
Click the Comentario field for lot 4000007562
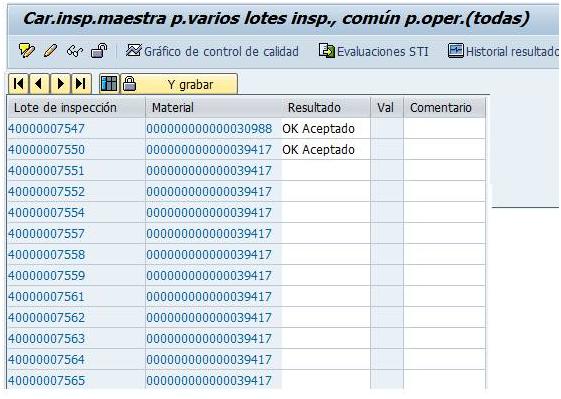pyautogui.click(x=445, y=317)
